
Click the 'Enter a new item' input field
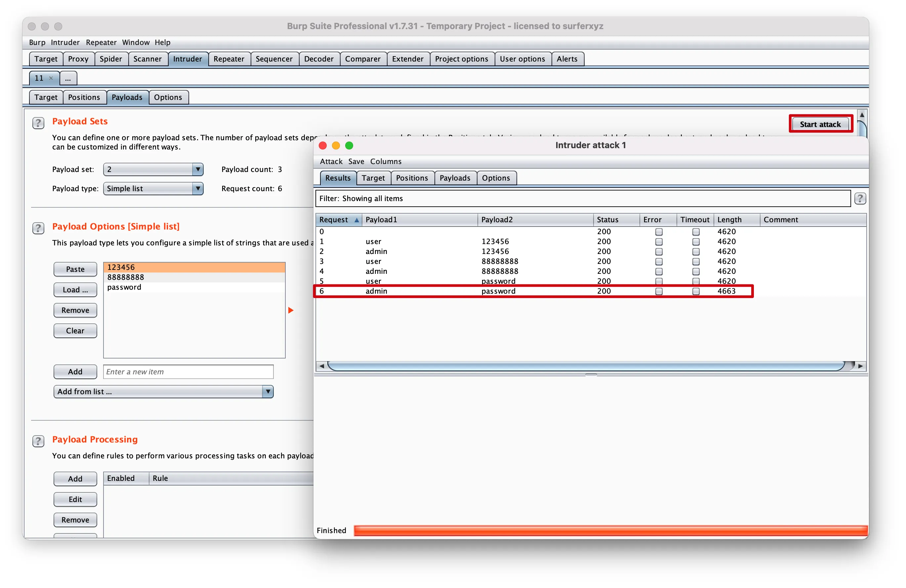coord(188,372)
